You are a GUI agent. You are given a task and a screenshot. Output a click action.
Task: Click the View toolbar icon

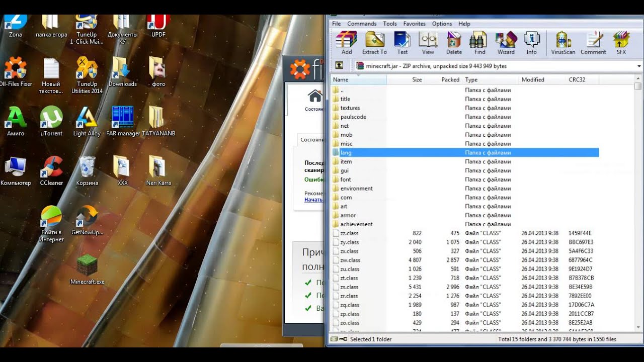(x=428, y=43)
